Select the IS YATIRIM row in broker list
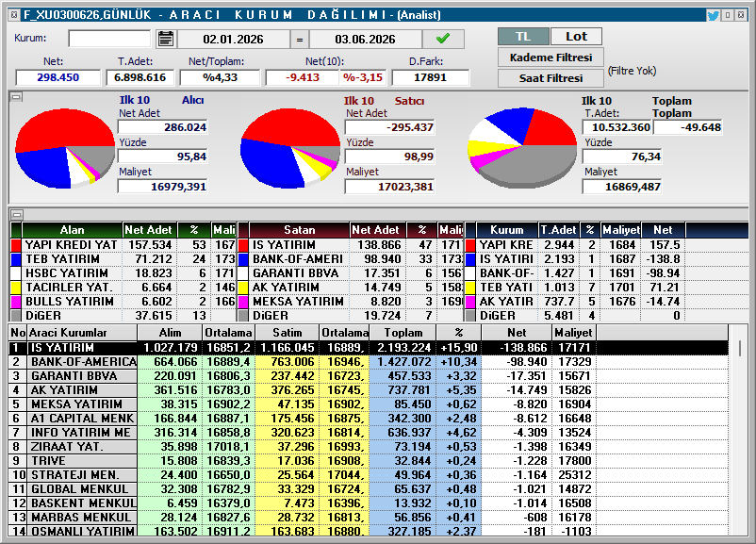The width and height of the screenshot is (756, 544). click(x=368, y=348)
